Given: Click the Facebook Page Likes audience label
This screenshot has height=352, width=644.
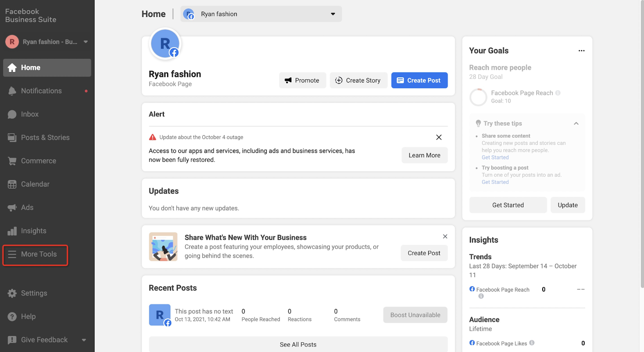Looking at the screenshot, I should pyautogui.click(x=502, y=343).
